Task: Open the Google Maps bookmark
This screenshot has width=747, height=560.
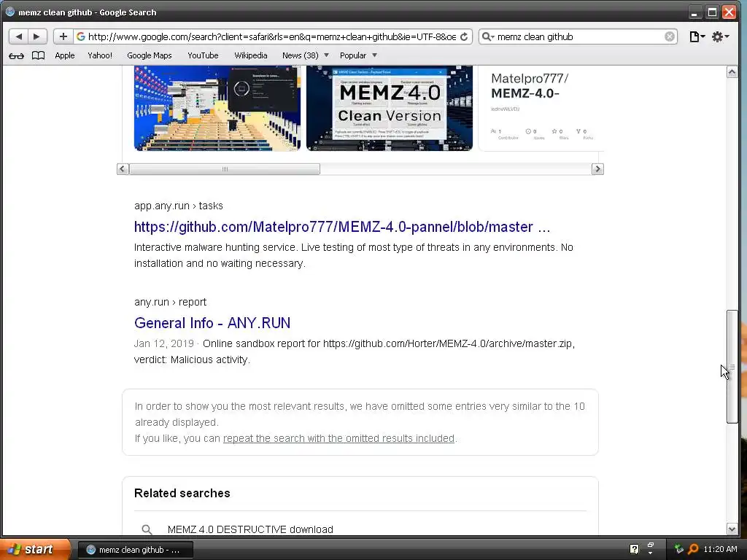Action: point(149,55)
